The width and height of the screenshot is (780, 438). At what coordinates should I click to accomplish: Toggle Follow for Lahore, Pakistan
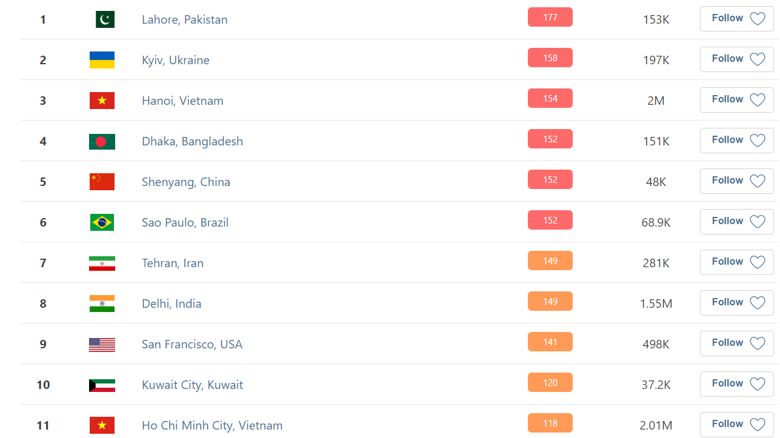tap(736, 18)
